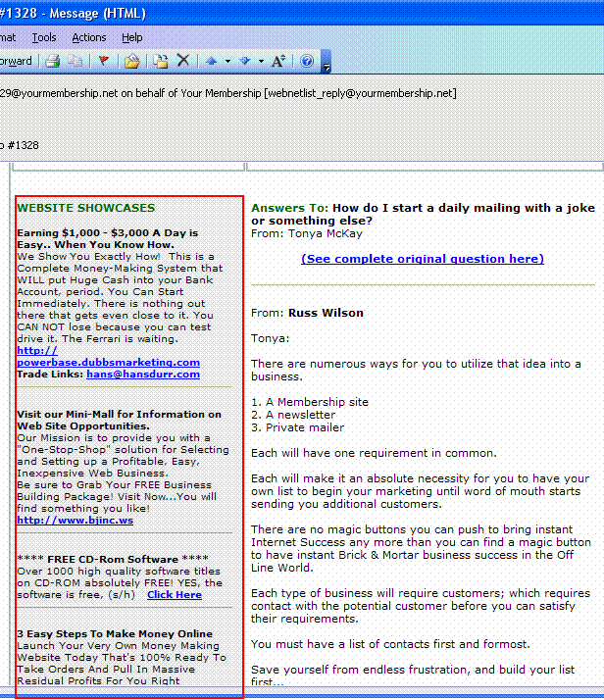
Task: Click the 'From: Tonya McKay' line
Action: (307, 233)
